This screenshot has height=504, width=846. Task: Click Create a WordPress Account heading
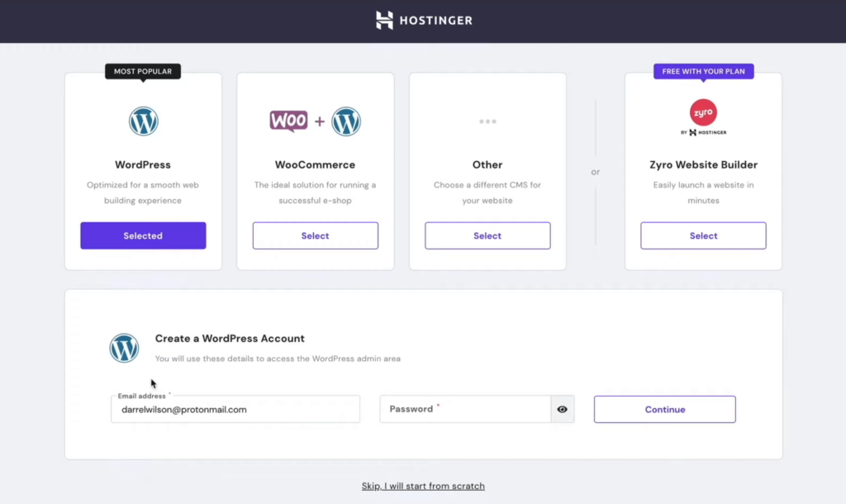230,338
